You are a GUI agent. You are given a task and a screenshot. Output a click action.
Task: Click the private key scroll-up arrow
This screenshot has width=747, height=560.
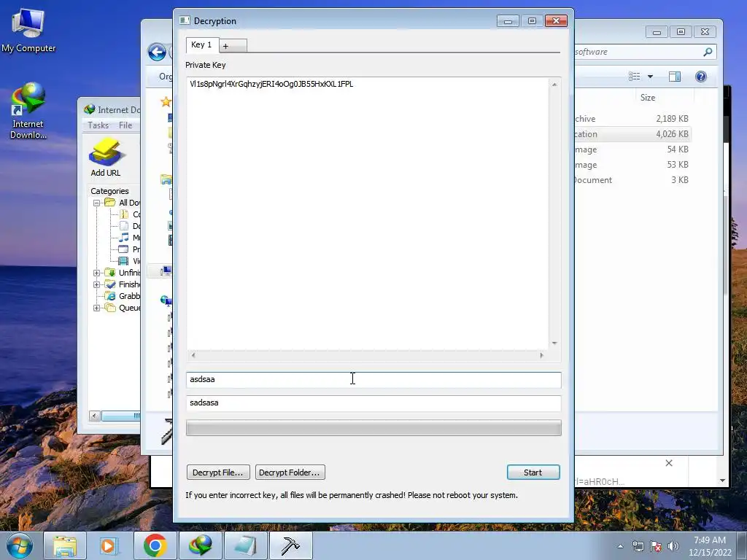click(x=554, y=85)
